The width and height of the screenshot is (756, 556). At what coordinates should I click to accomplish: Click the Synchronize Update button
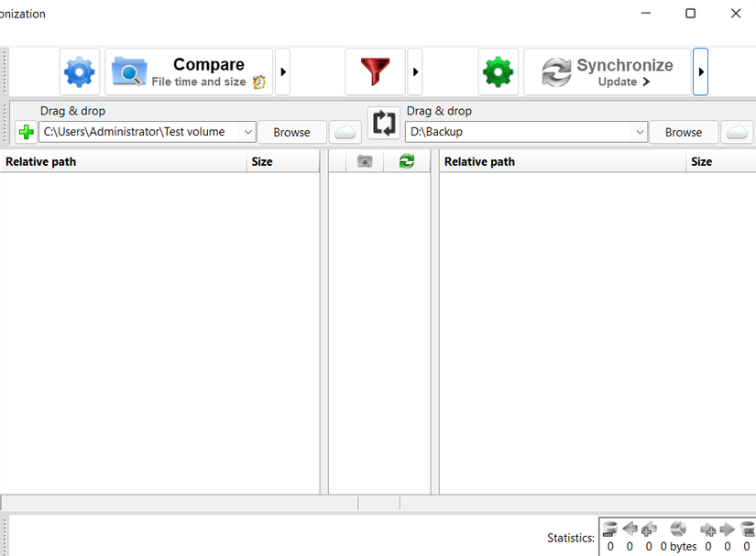[608, 71]
